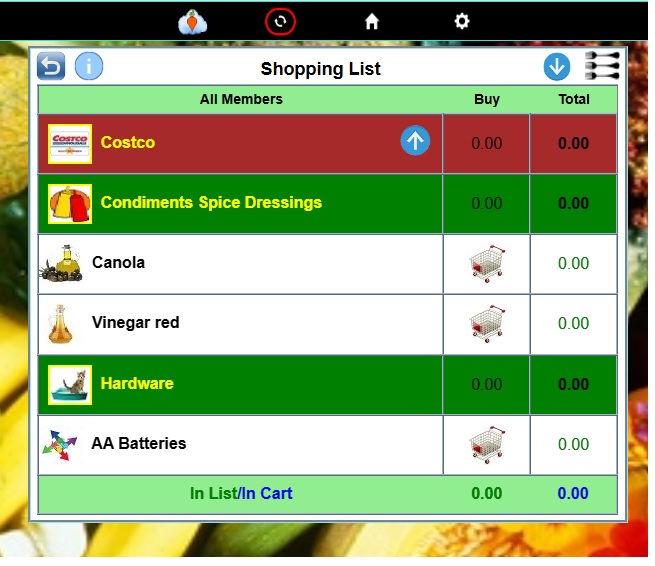Click Condiments total amount 0.00
655x566 pixels.
574,203
